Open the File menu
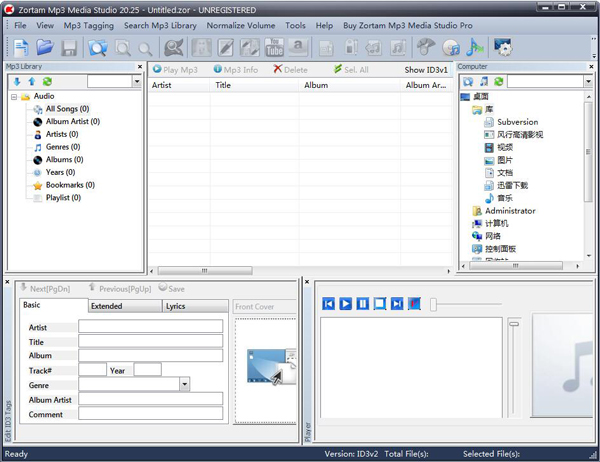 pos(20,26)
